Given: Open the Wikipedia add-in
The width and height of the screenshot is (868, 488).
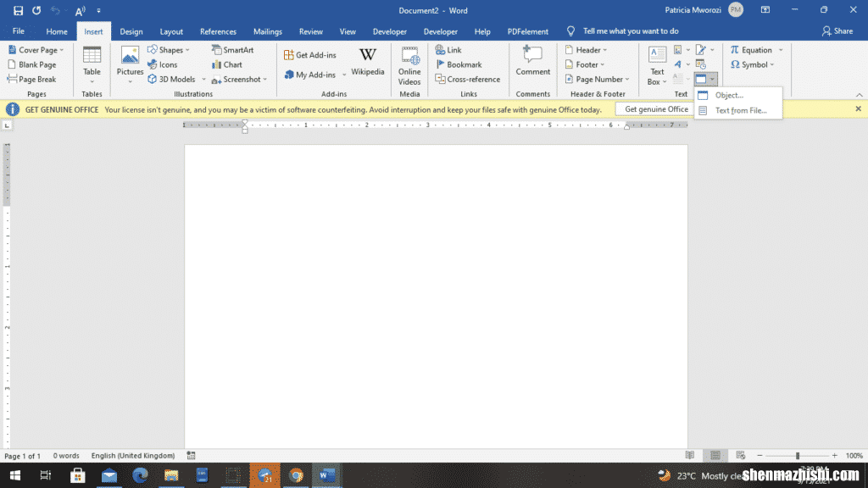Looking at the screenshot, I should point(368,63).
